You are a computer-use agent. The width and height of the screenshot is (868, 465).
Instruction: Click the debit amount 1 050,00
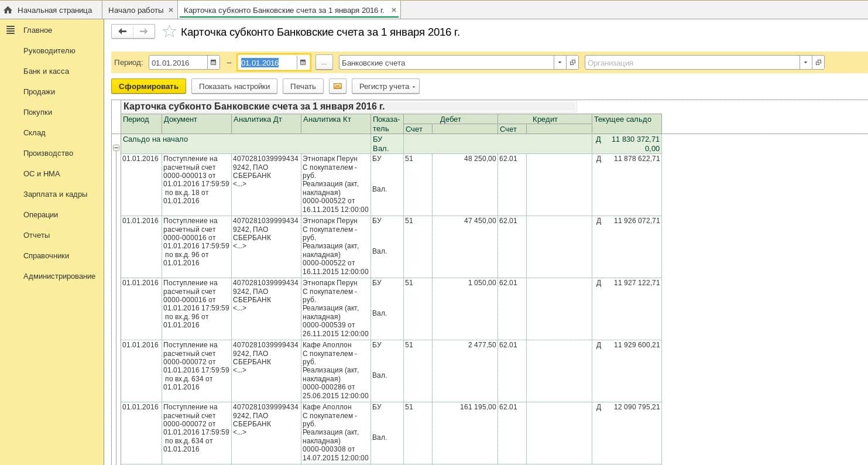tap(482, 283)
